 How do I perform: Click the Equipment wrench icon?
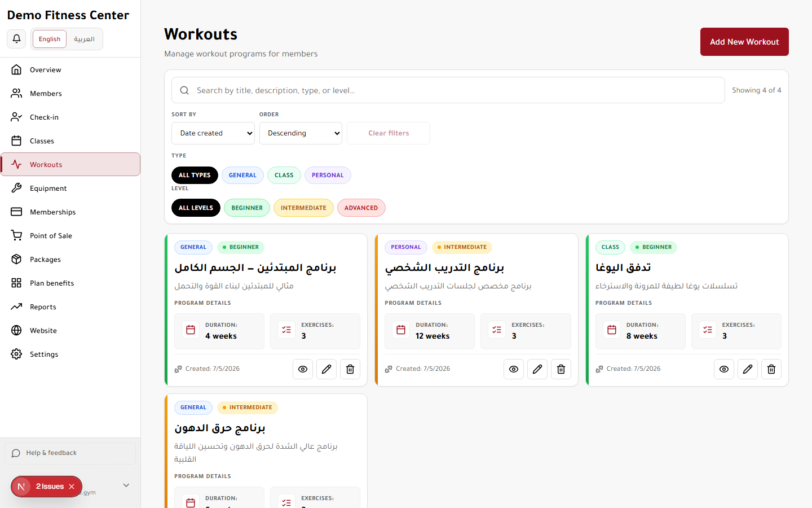[x=16, y=189]
